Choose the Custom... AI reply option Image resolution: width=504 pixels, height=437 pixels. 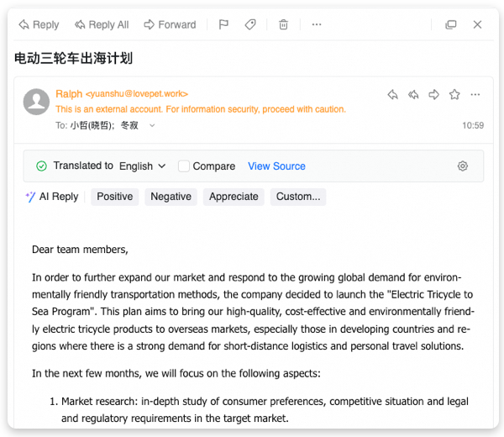coord(298,197)
